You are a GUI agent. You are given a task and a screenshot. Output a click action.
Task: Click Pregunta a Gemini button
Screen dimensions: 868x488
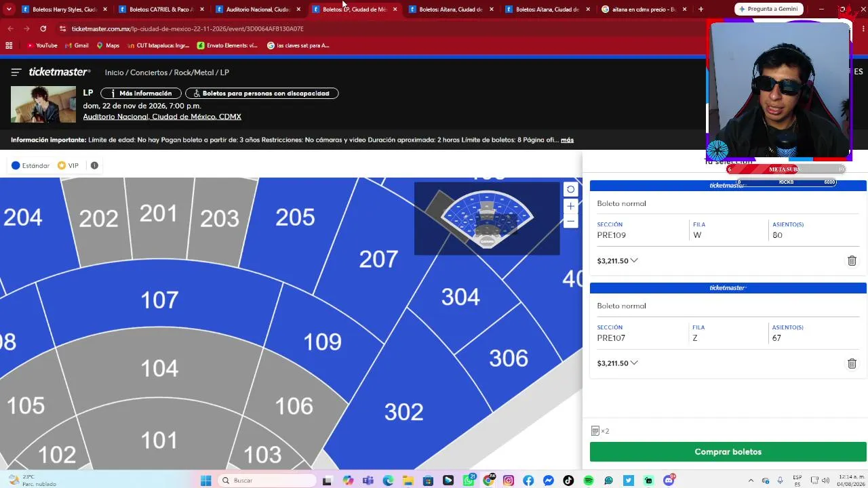pyautogui.click(x=769, y=9)
